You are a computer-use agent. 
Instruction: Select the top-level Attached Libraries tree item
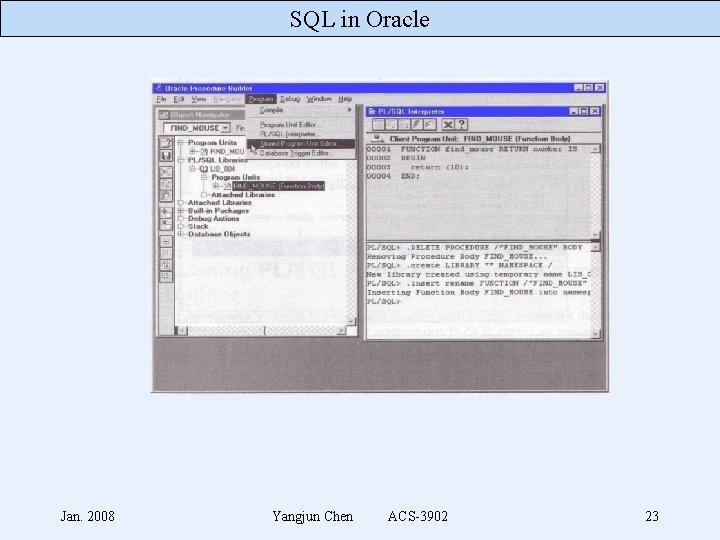click(x=219, y=202)
